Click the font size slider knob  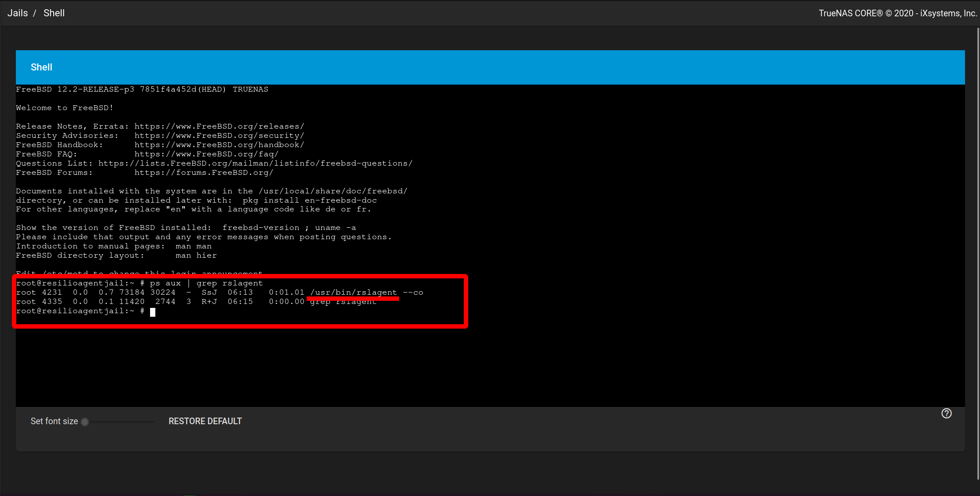pos(85,422)
